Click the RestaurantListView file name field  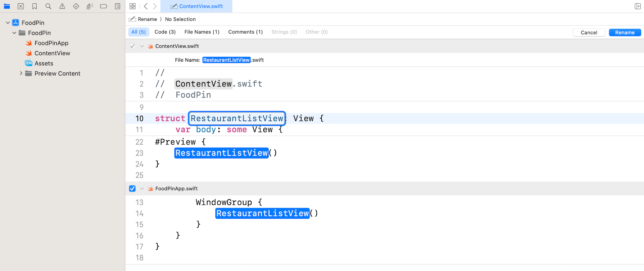tap(226, 60)
